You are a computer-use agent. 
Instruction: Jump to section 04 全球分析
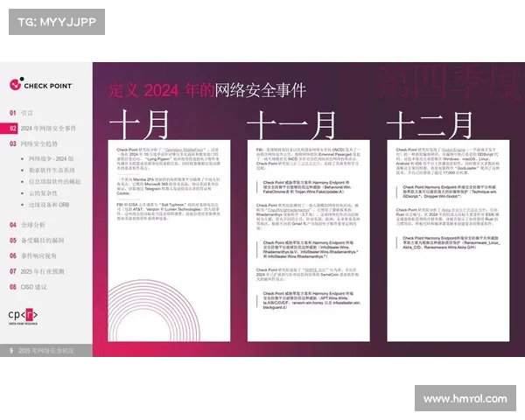(x=27, y=225)
